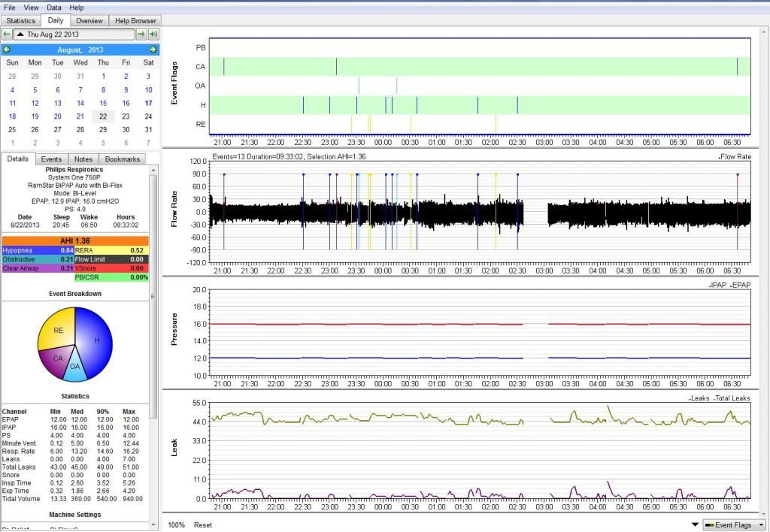Open the graph list triangle beside the Event Flags box
This screenshot has height=532, width=770.
[x=695, y=524]
